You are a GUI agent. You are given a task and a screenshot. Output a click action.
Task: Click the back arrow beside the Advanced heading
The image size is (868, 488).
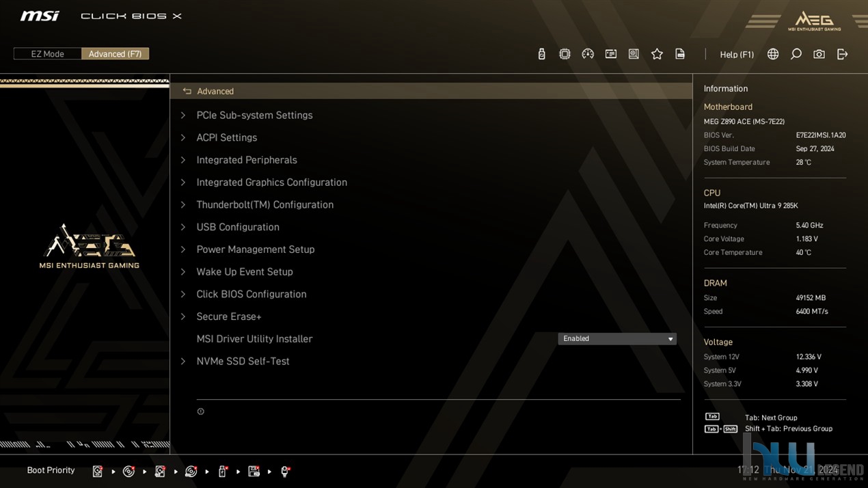click(187, 91)
